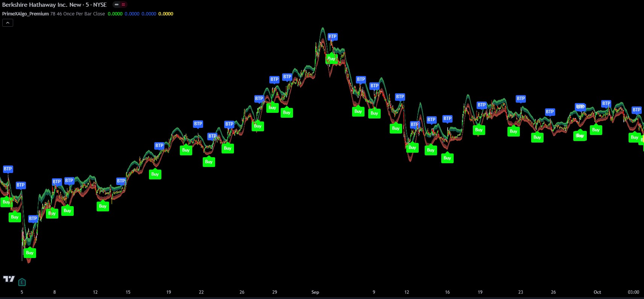This screenshot has height=299, width=644.
Task: Click the 'Once Per Bar Close' indicator parameter text
Action: tap(84, 14)
